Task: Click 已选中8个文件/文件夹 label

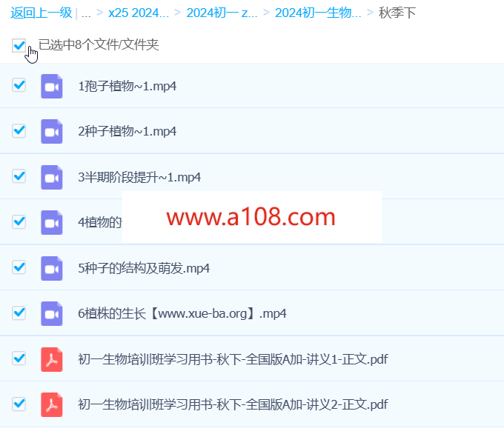Action: pos(99,44)
